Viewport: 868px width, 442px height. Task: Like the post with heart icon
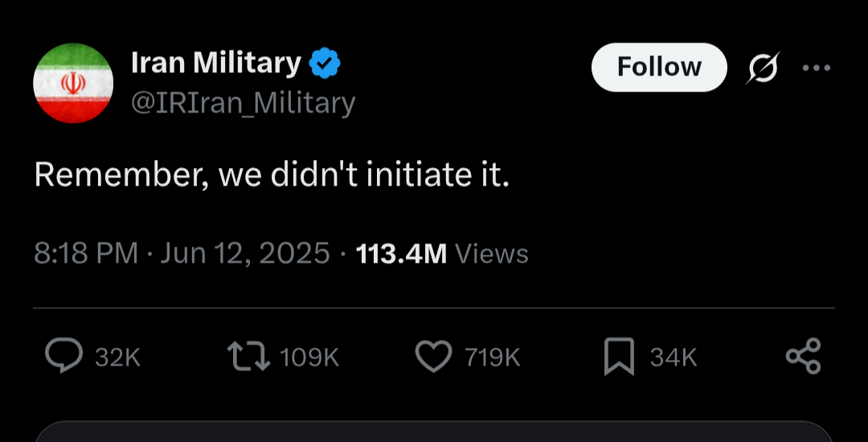(x=433, y=356)
